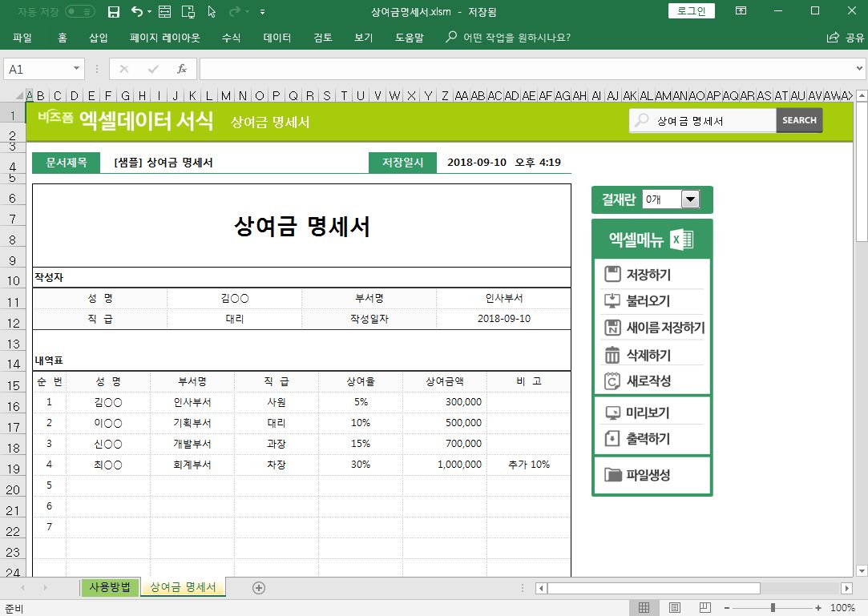
Task: Click the add new sheet plus icon
Action: tap(259, 588)
